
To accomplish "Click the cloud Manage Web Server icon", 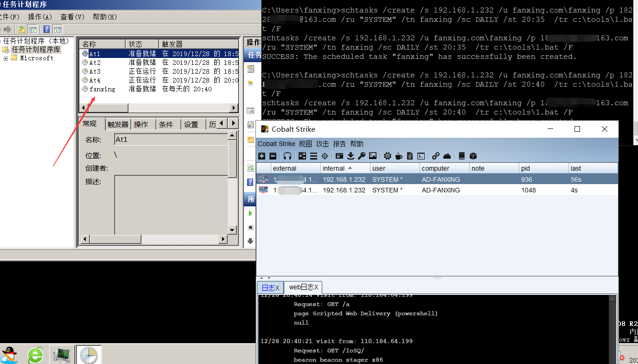I will click(x=447, y=156).
